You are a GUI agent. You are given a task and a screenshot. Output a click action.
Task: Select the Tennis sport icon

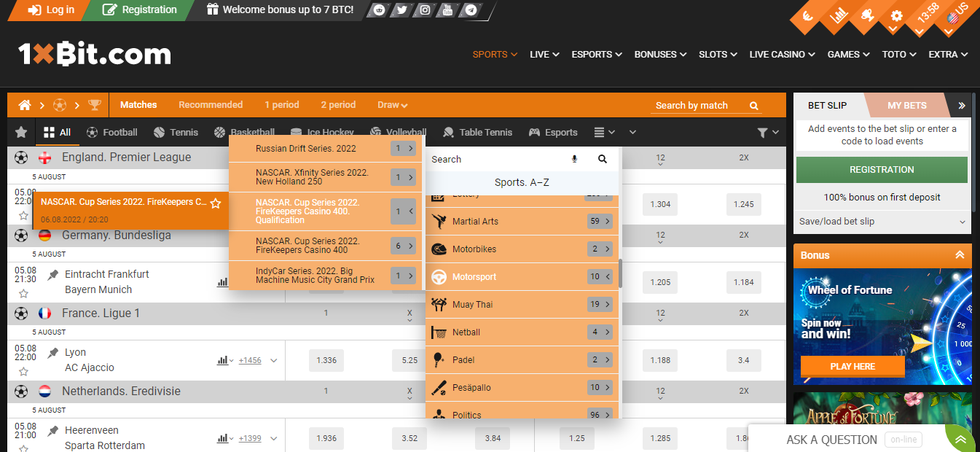click(x=160, y=132)
